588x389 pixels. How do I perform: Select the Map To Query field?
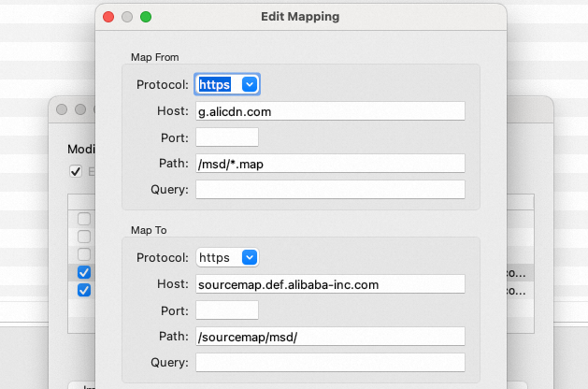(x=330, y=362)
